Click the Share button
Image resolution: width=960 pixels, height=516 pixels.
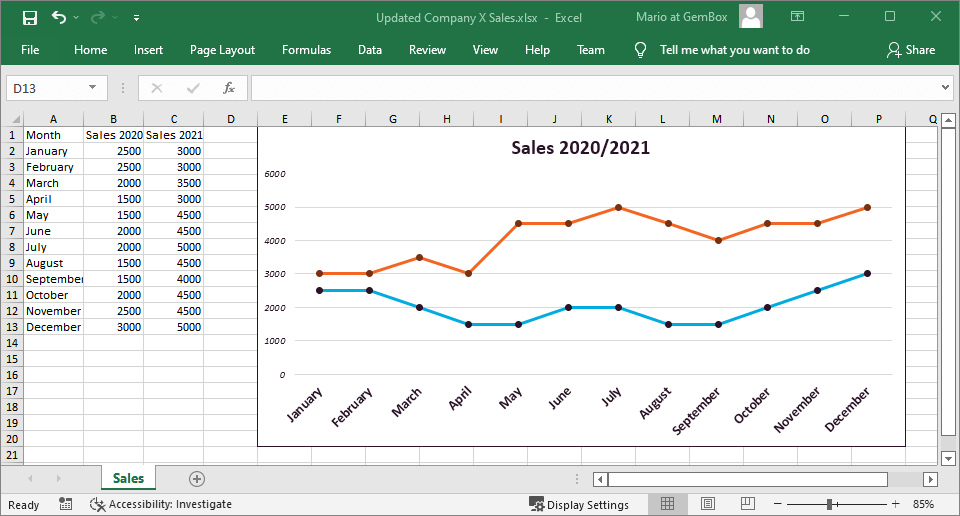[x=910, y=50]
